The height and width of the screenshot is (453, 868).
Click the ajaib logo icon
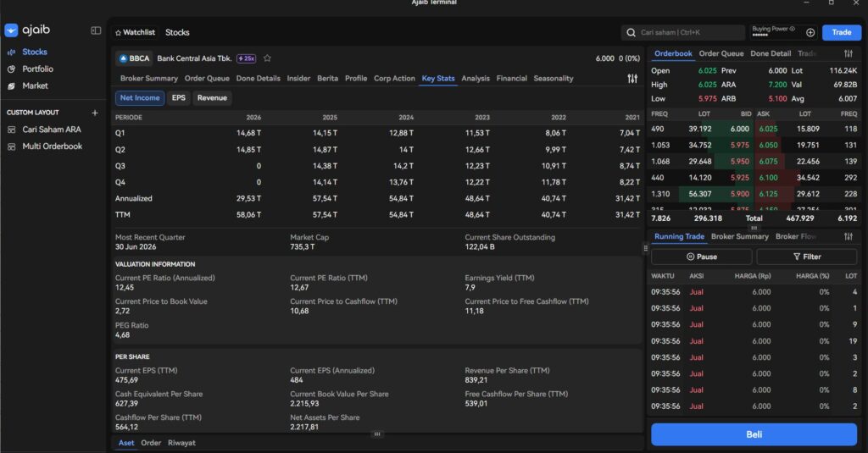point(11,30)
